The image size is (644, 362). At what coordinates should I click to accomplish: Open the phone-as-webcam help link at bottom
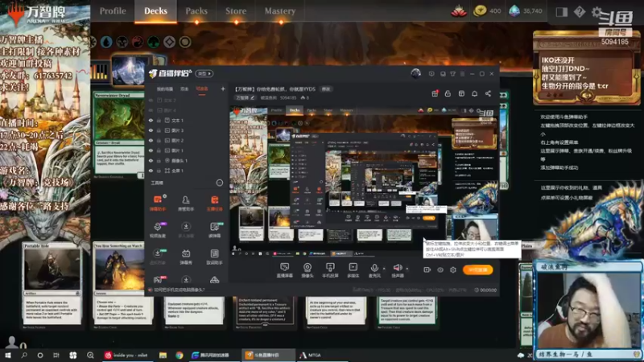click(180, 290)
